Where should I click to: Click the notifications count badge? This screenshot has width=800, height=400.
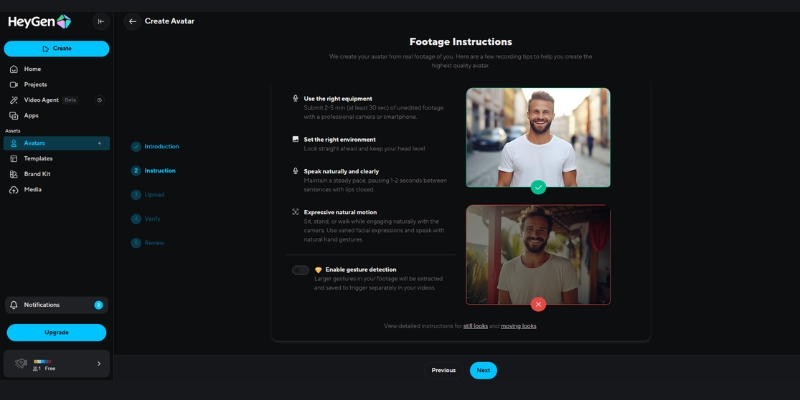98,305
